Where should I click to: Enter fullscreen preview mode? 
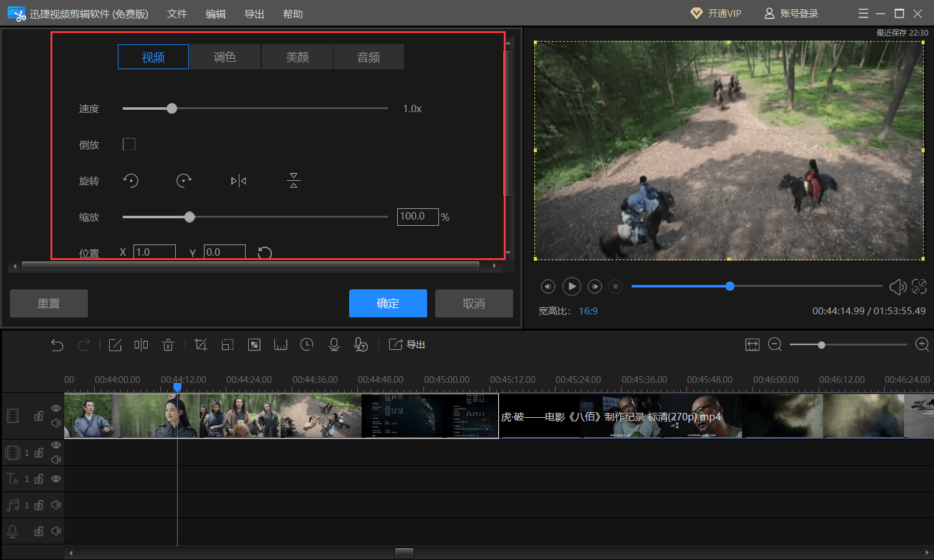[919, 287]
